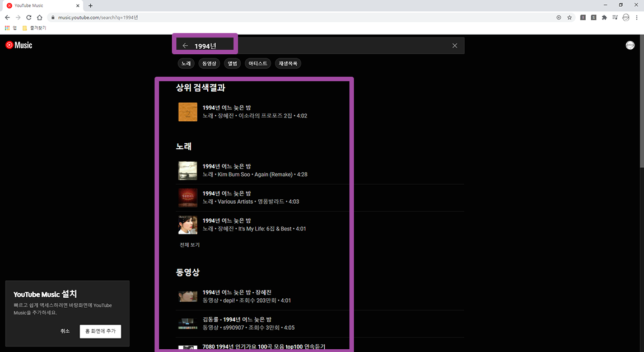644x352 pixels.
Task: Open the 즐겨찾기 bookmarks folder
Action: (x=35, y=28)
